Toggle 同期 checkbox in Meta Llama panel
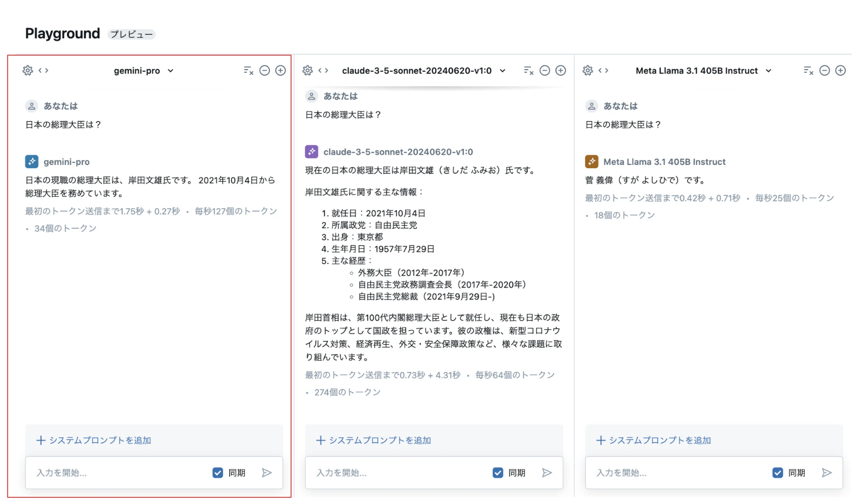 (x=778, y=473)
